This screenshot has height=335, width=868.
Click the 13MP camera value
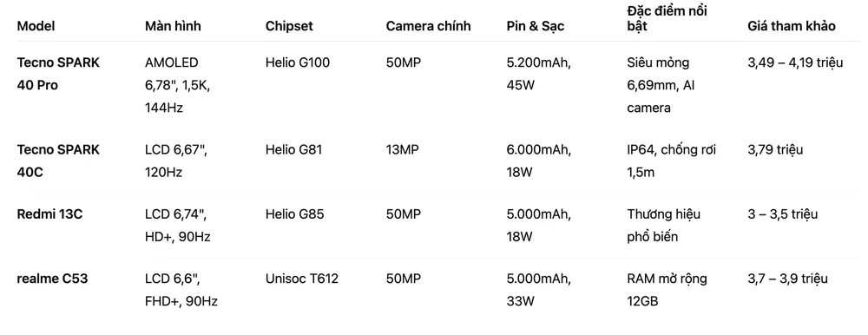click(x=404, y=149)
